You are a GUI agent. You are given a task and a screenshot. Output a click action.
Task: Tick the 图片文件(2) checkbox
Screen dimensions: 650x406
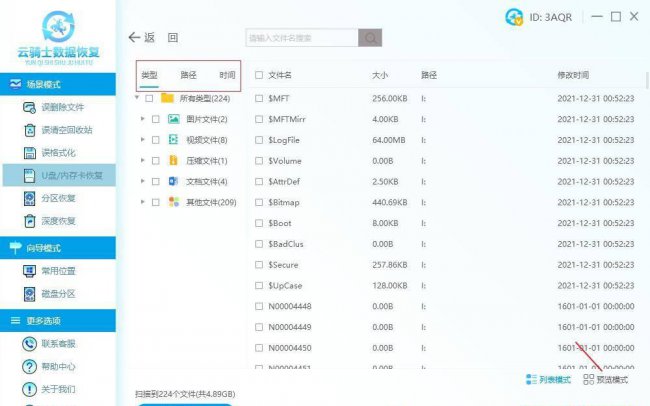point(155,119)
